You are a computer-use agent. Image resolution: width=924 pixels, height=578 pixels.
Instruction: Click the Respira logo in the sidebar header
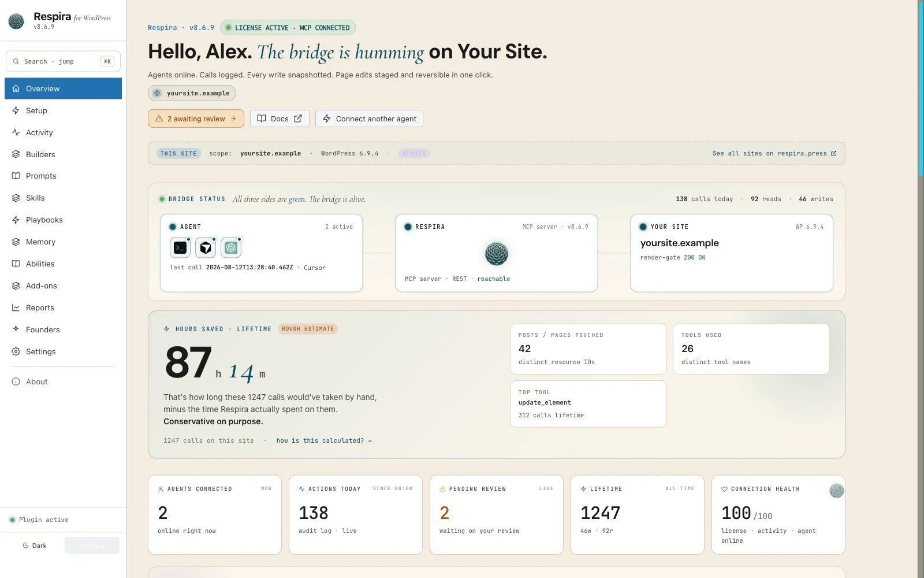click(x=16, y=21)
